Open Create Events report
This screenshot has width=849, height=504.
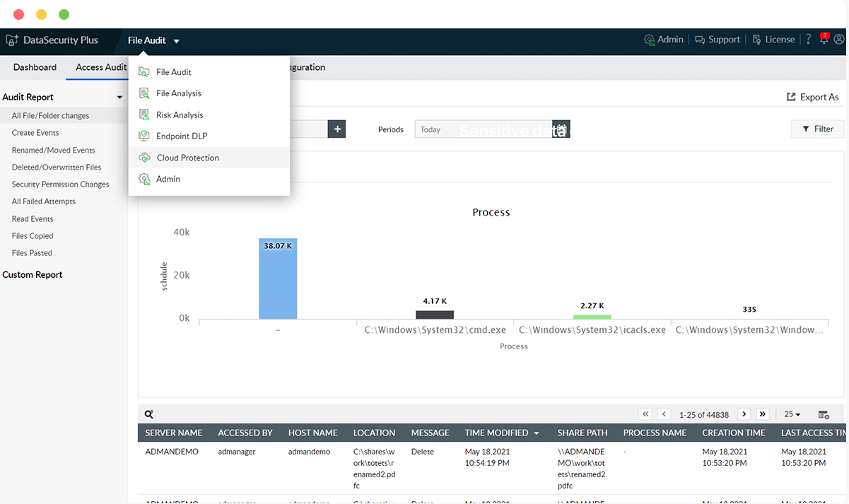pyautogui.click(x=35, y=133)
